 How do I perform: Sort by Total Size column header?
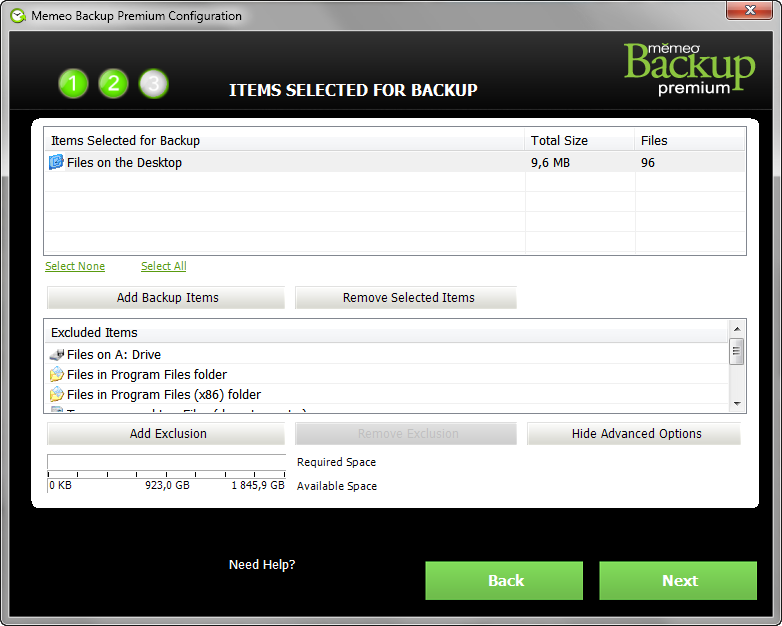(x=580, y=140)
